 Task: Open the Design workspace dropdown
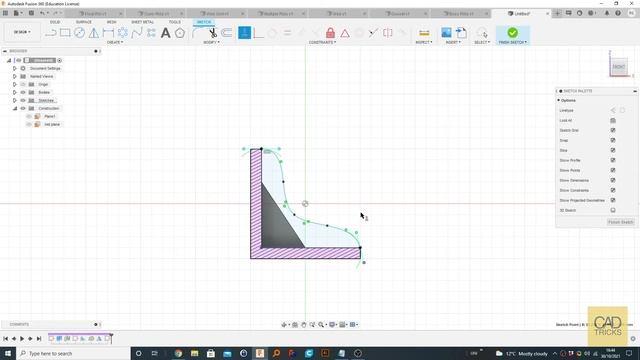22,32
